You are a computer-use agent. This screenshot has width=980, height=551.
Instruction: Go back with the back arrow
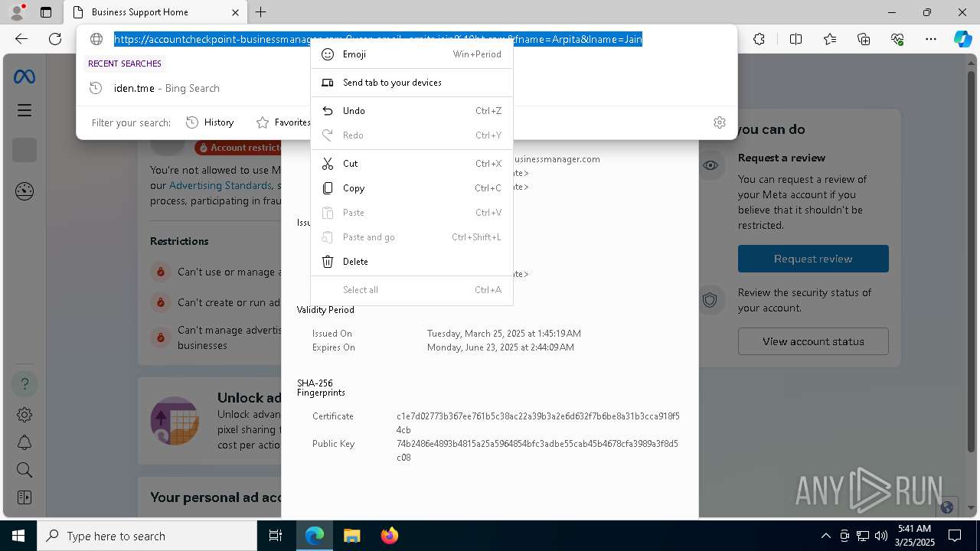coord(21,39)
